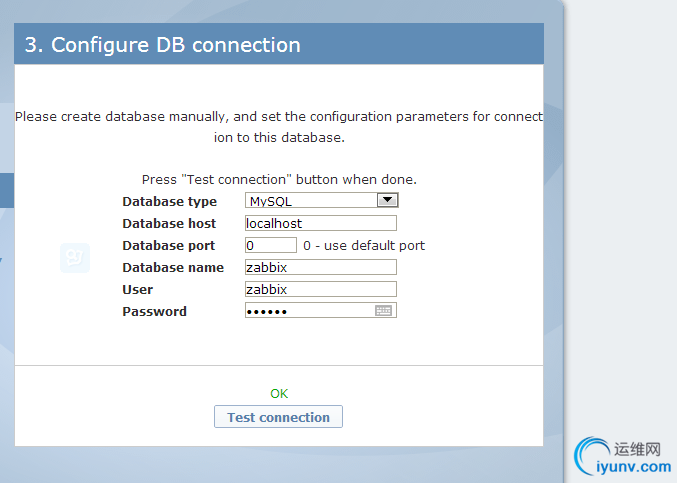
Task: Click the iyunv.com swirl logo
Action: pyautogui.click(x=597, y=457)
